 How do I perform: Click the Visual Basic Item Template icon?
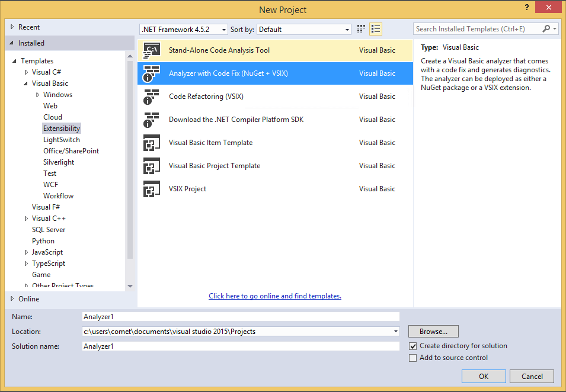coord(152,143)
